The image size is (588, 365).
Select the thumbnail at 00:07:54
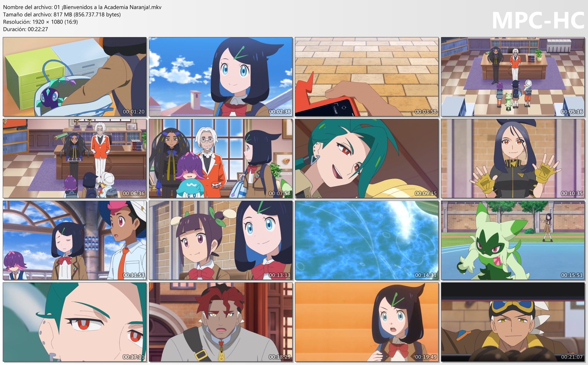[x=221, y=159]
